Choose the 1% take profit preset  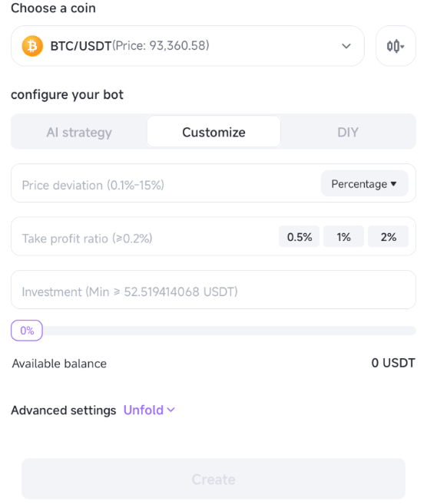pyautogui.click(x=343, y=237)
